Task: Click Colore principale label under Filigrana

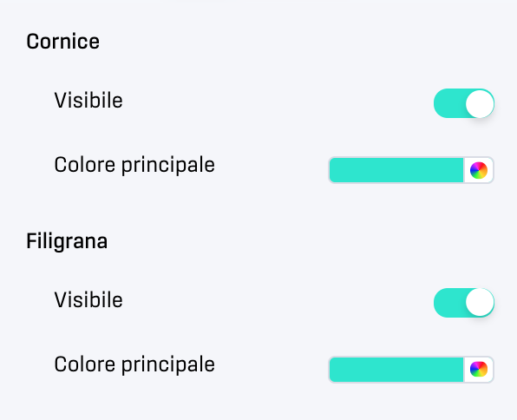Action: [x=134, y=364]
